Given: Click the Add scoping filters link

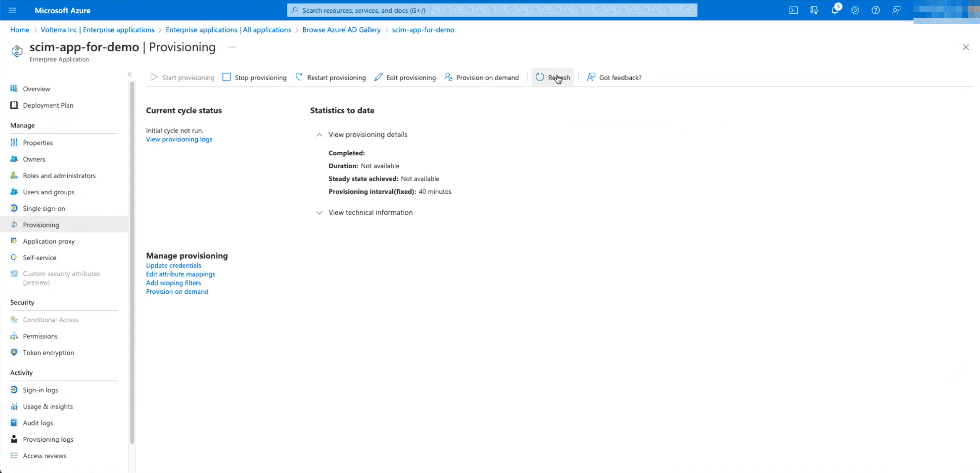Looking at the screenshot, I should [x=173, y=282].
